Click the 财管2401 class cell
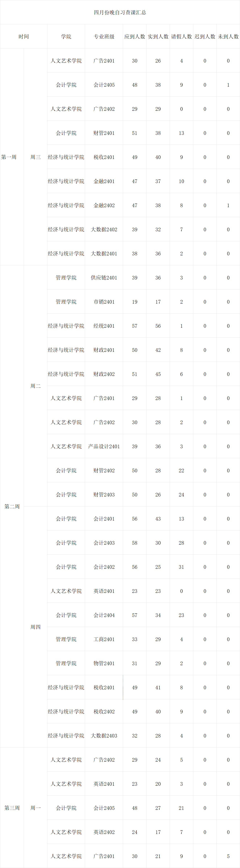 104,133
